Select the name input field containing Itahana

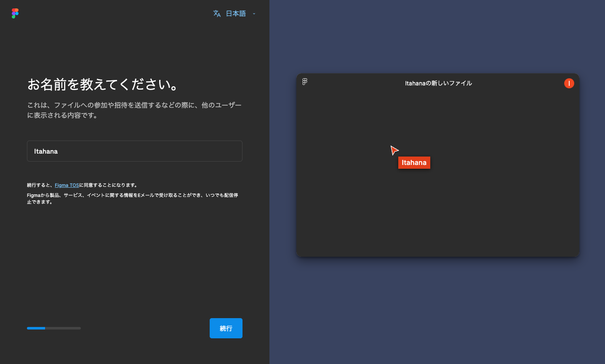click(134, 151)
